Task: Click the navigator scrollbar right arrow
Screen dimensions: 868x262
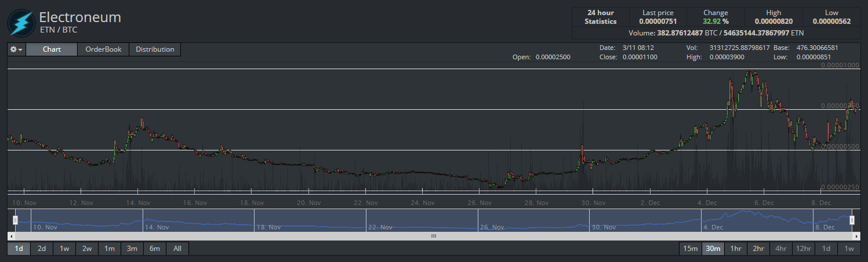Action: point(856,236)
